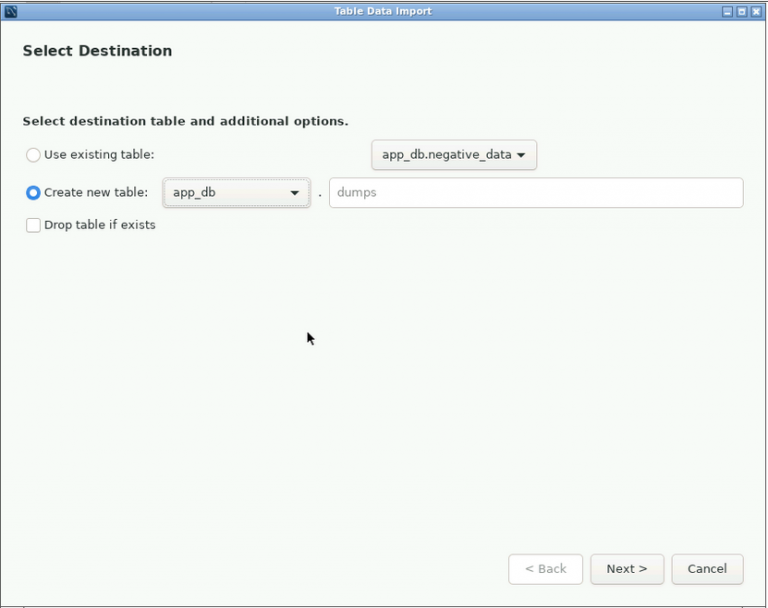Select the Create new table radio button

point(33,193)
